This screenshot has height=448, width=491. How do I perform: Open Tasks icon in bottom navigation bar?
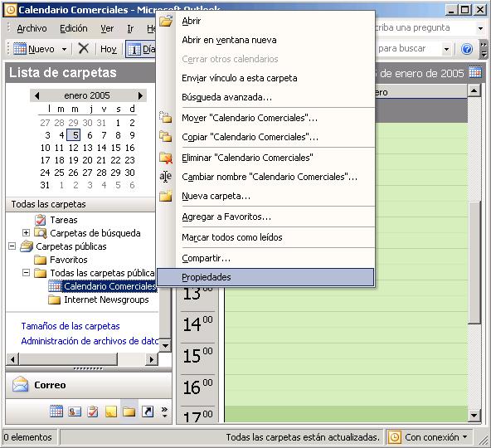(93, 411)
